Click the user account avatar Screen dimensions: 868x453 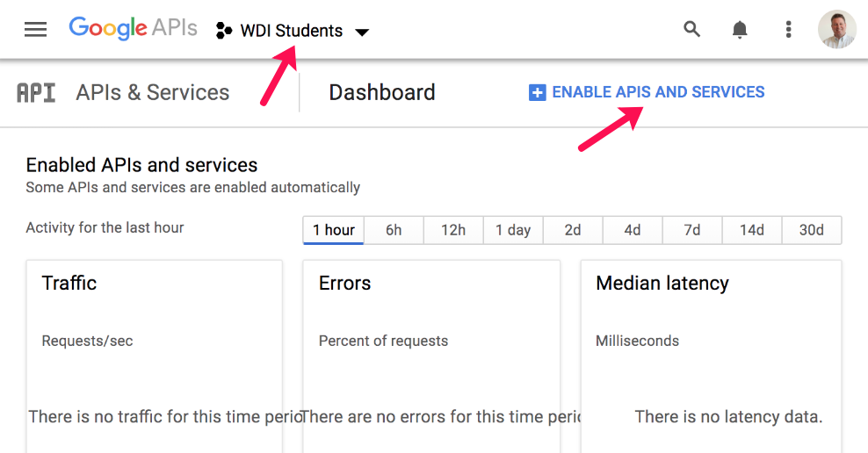[x=836, y=30]
